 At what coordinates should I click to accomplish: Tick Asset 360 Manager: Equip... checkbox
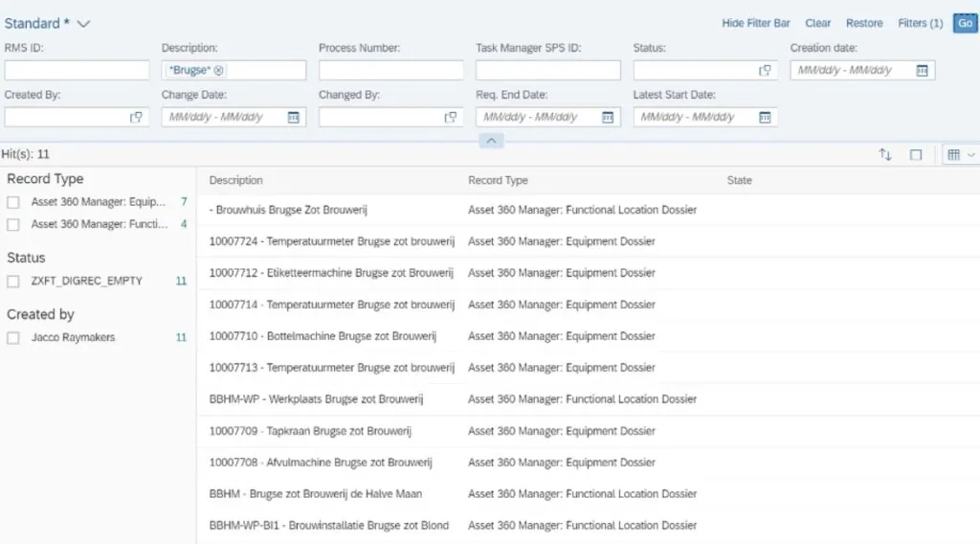point(13,202)
